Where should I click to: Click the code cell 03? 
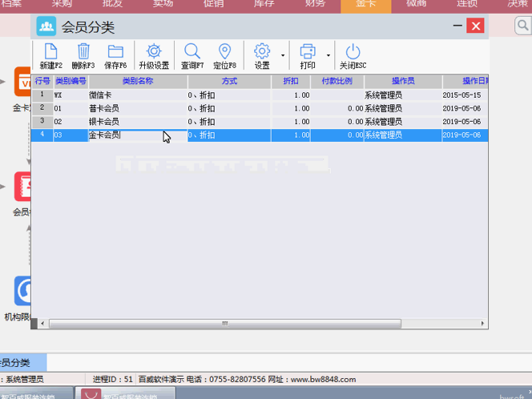[71, 135]
